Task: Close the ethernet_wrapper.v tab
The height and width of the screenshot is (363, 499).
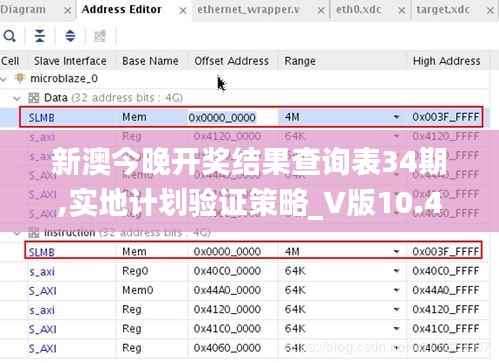Action: pyautogui.click(x=321, y=11)
